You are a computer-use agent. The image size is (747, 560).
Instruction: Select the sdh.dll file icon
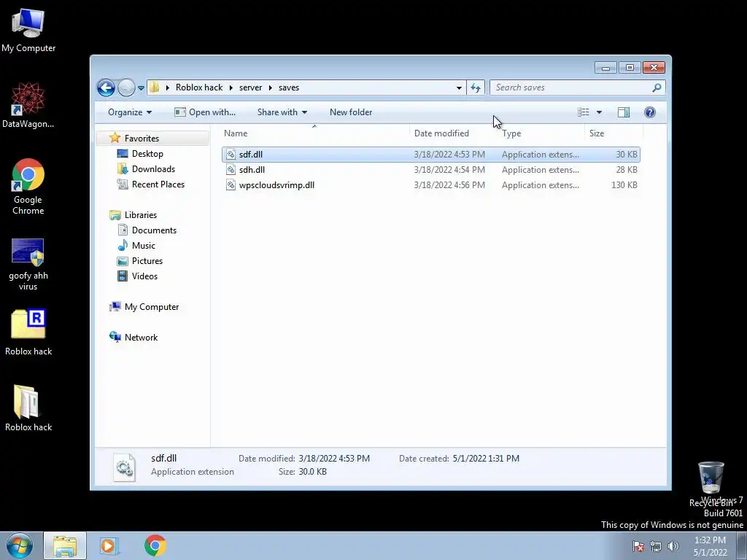pos(231,169)
